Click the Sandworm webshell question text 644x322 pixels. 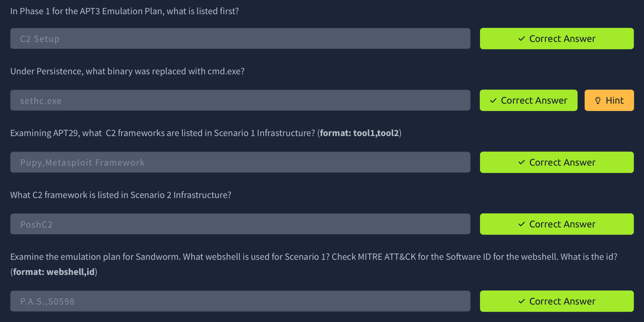click(x=314, y=264)
